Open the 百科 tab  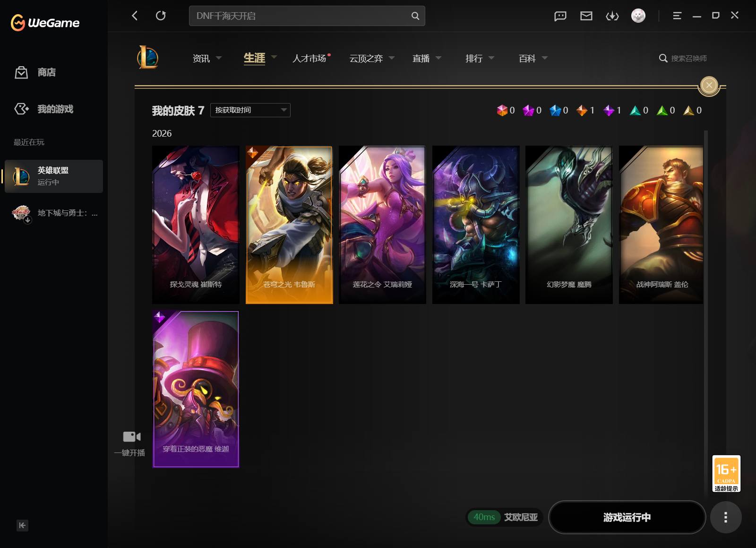527,58
